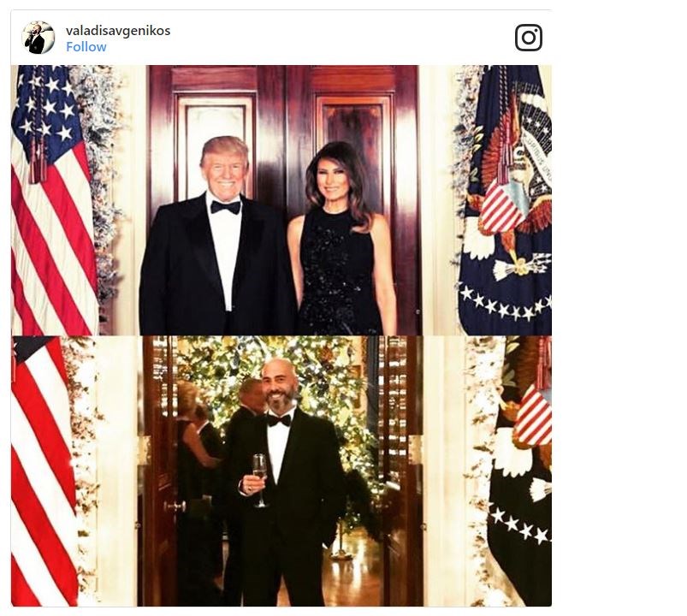
Task: Click the door handle in the bottom photo
Action: 175,505
